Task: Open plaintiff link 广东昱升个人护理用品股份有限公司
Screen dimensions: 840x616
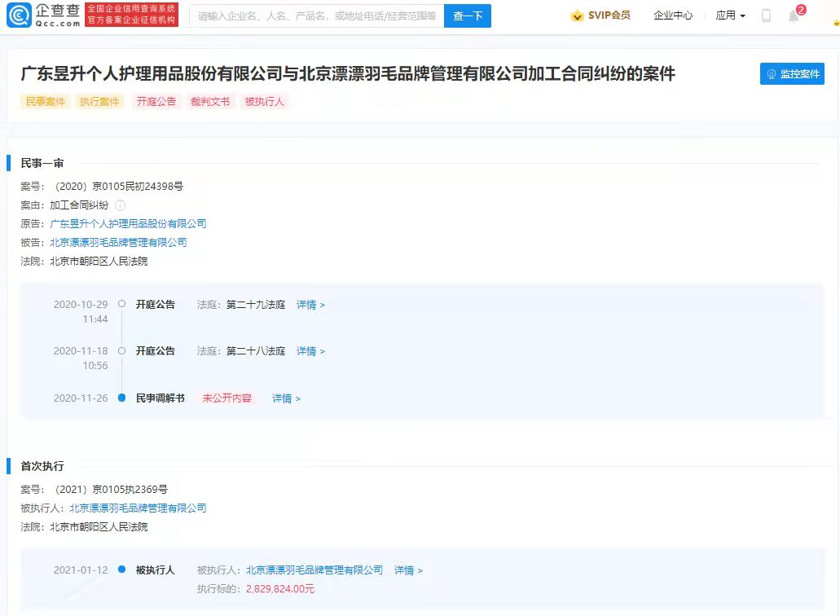Action: (x=128, y=224)
